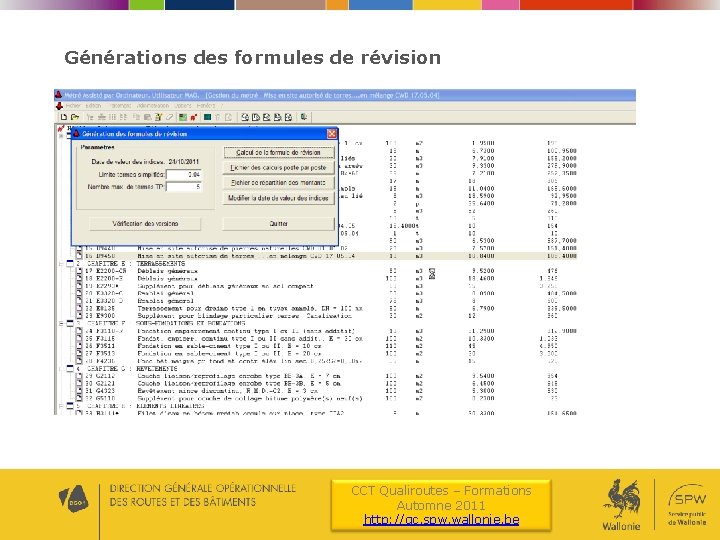Click the document icon of row E2200-CR
This screenshot has height=540, width=720.
pos(79,271)
